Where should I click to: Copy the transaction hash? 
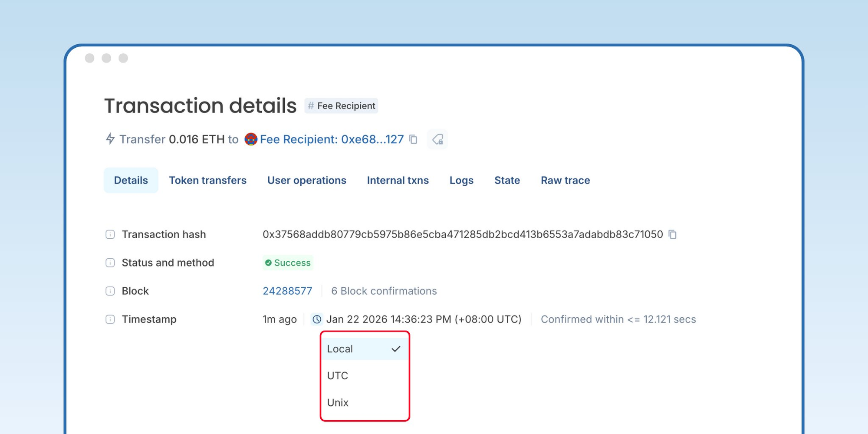673,234
